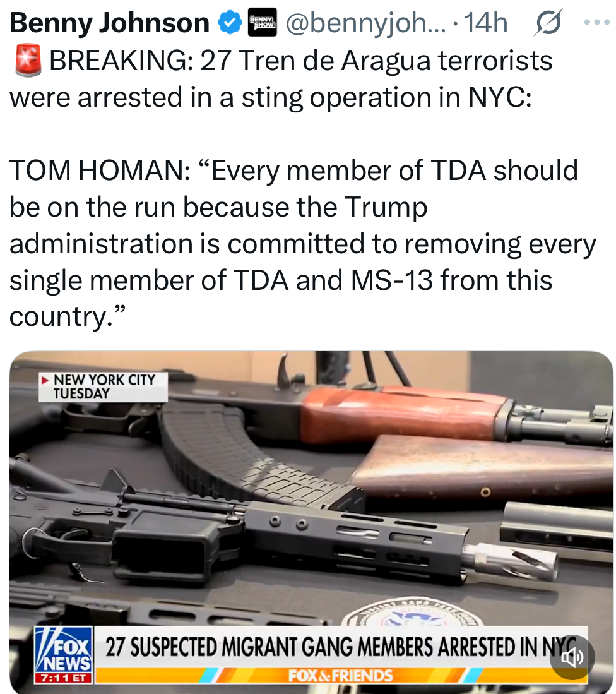Click the red siren emoji

pos(28,60)
